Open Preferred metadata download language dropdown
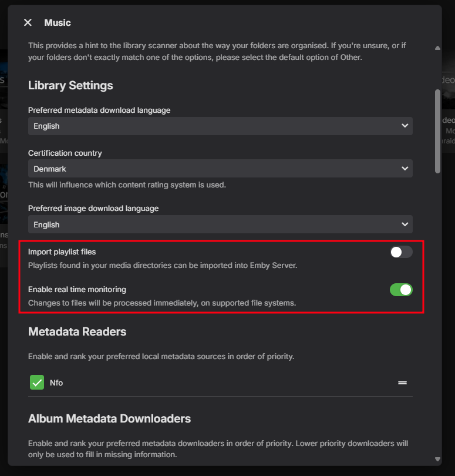This screenshot has width=455, height=476. [220, 126]
